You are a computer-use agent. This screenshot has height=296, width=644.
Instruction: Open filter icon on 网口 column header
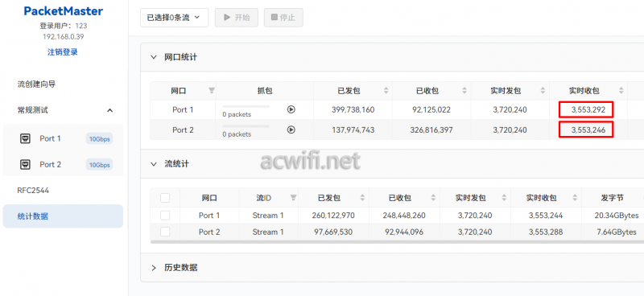coord(212,90)
